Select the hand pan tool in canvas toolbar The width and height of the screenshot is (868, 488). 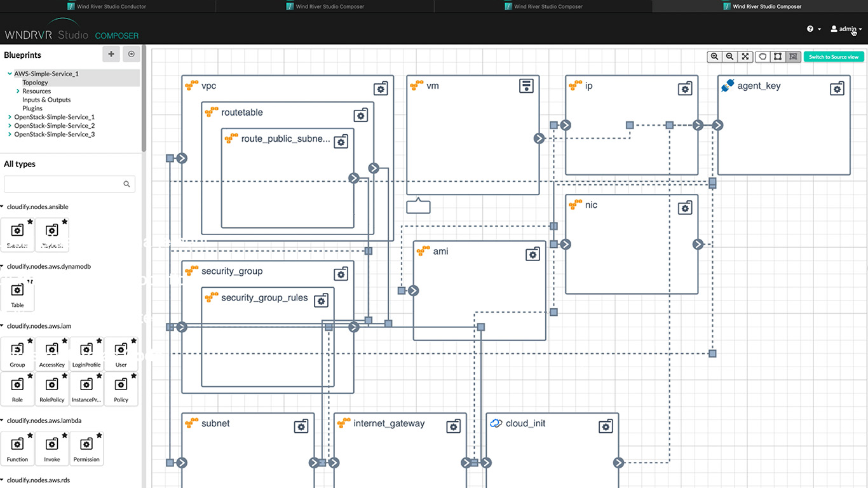tap(763, 57)
